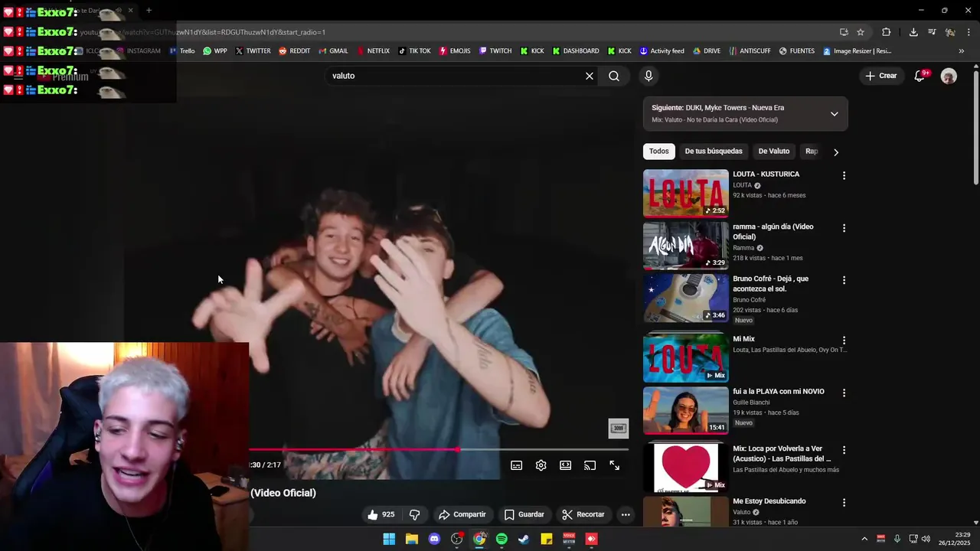
Task: Show hidden system tray icons
Action: pyautogui.click(x=864, y=539)
